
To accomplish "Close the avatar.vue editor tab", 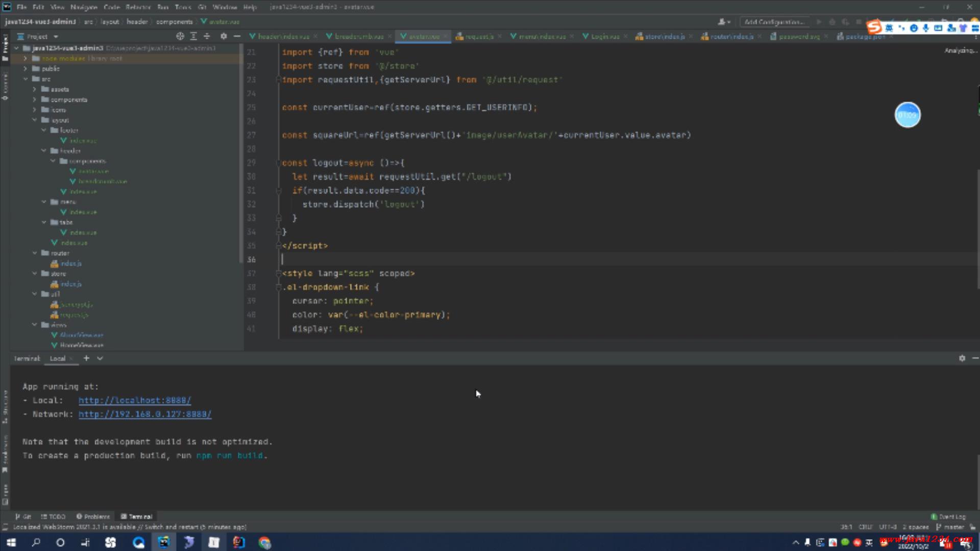I will pos(445,36).
